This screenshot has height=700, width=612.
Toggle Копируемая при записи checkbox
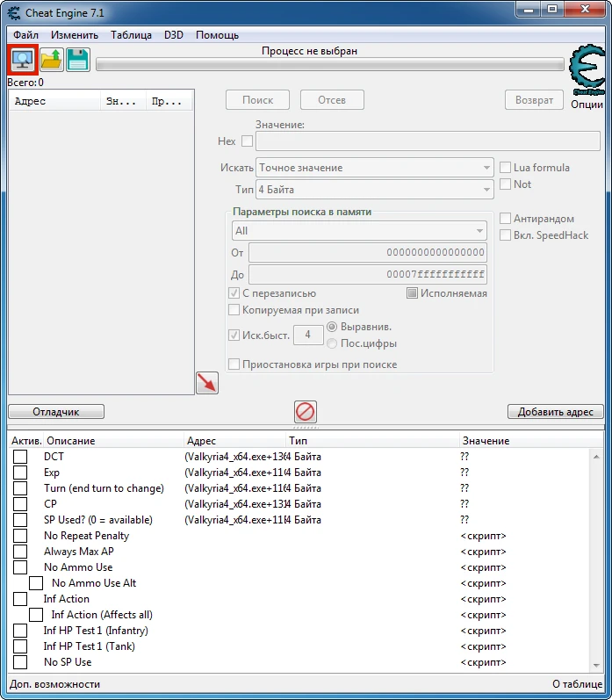click(x=234, y=310)
